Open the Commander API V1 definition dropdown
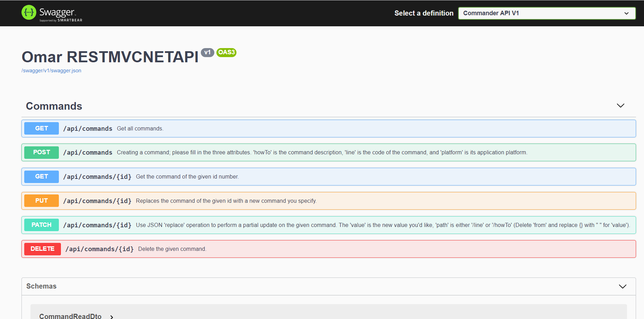 point(547,13)
